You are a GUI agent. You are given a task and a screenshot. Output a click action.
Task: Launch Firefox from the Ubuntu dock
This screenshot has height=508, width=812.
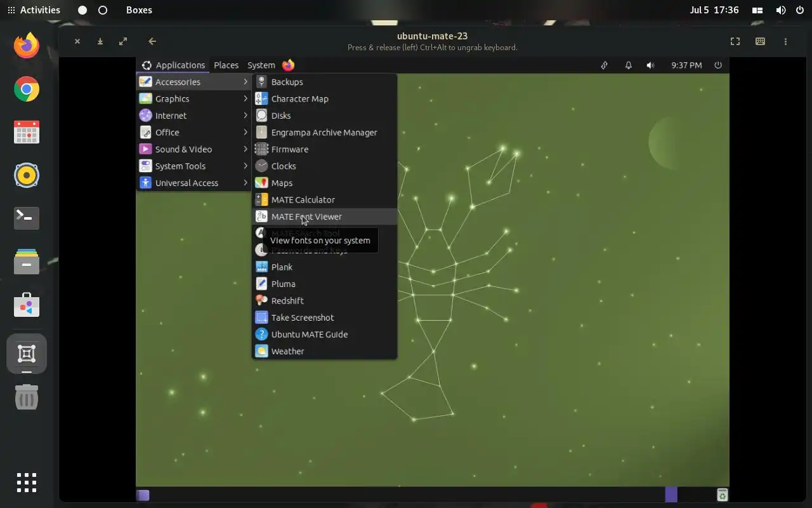[27, 46]
